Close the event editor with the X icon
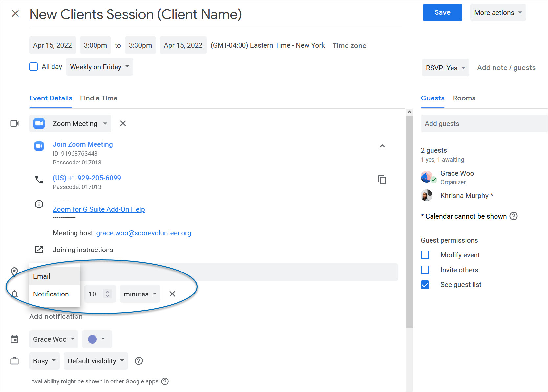 pyautogui.click(x=15, y=13)
